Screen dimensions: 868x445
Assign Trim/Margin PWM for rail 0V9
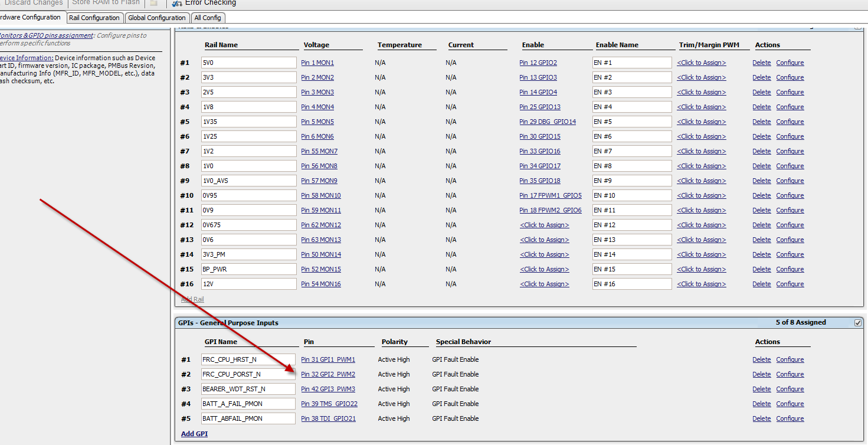coord(702,210)
